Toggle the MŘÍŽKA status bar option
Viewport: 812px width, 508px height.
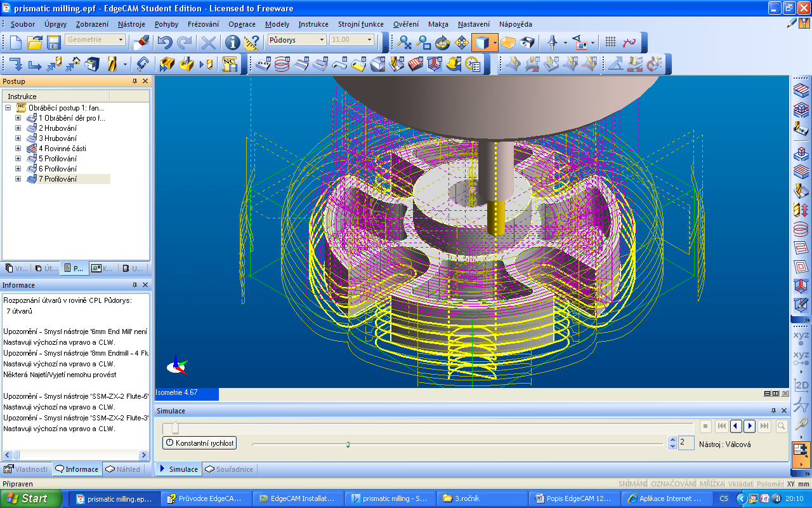pos(712,484)
